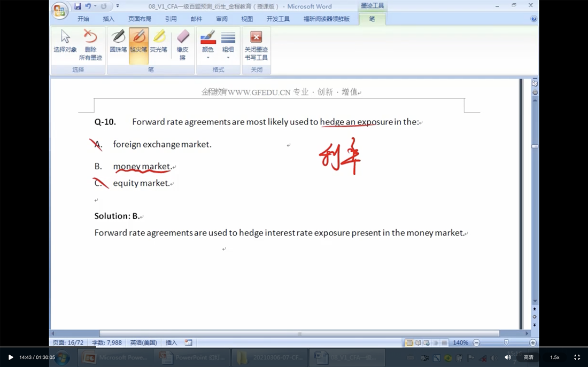Open the 颜色 ink color dropdown
This screenshot has height=367, width=588.
[208, 45]
